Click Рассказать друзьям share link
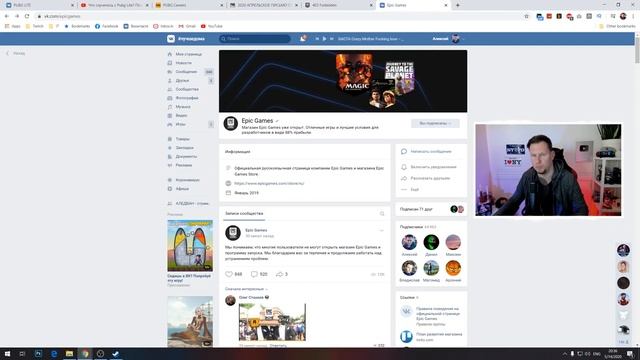 (430, 178)
